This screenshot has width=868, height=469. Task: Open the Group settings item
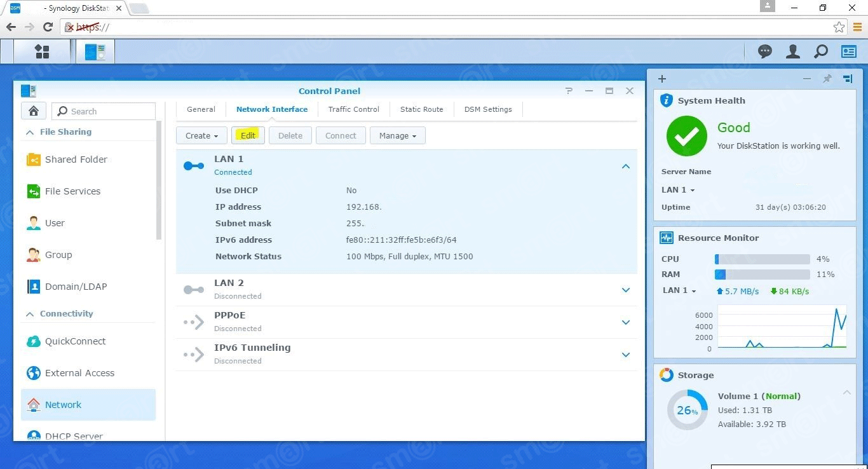point(88,255)
